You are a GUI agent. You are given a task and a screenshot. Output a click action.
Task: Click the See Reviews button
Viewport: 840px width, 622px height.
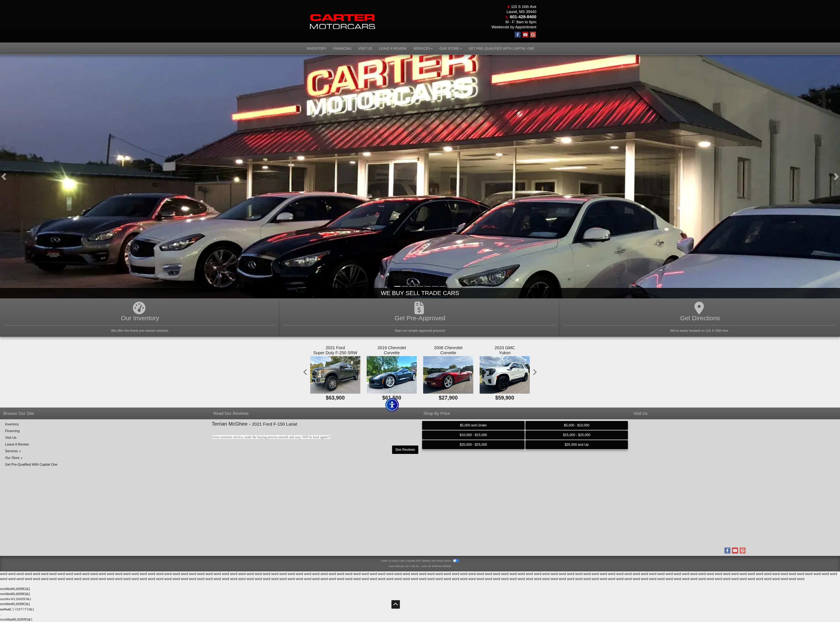405,450
